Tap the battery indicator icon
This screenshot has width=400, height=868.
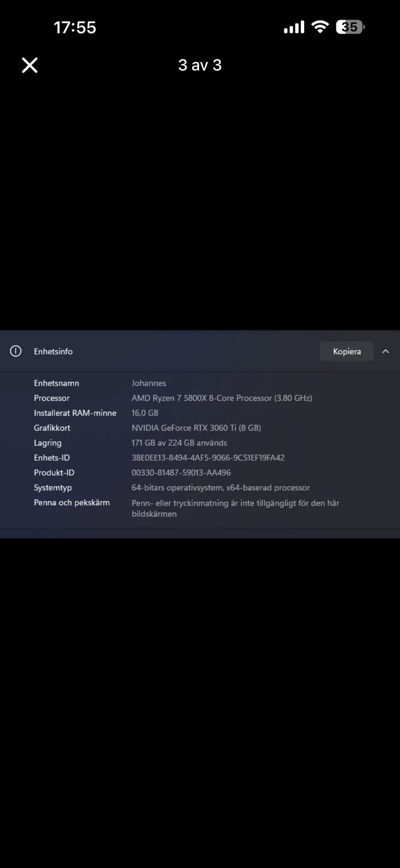click(350, 27)
